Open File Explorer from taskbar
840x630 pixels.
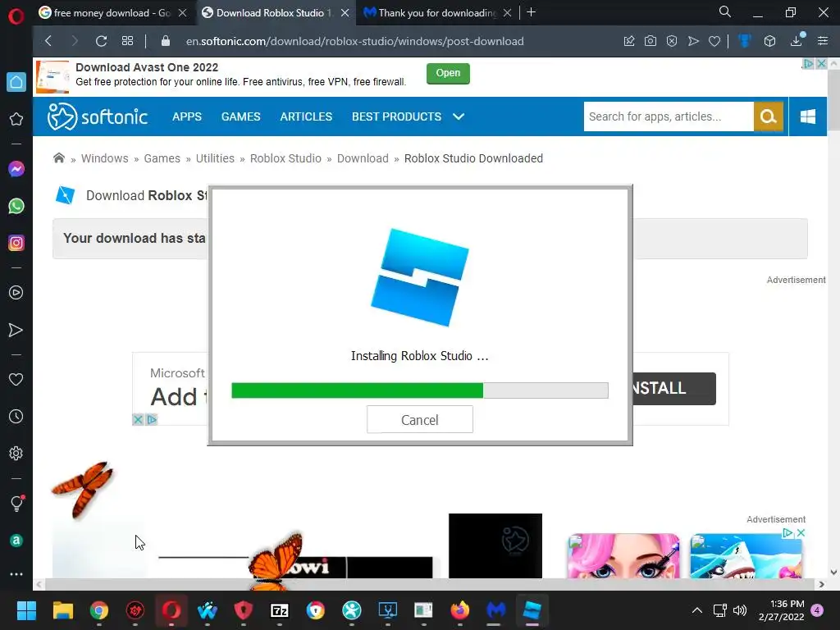click(x=62, y=610)
